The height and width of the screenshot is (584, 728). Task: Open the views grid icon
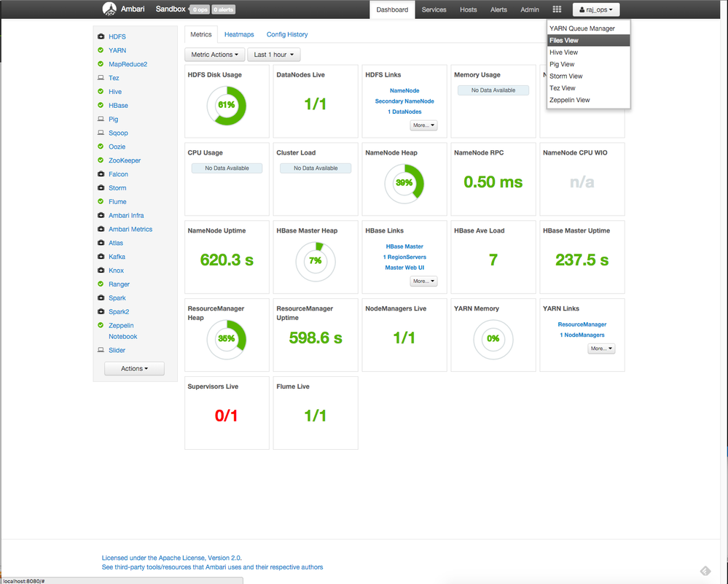click(557, 9)
